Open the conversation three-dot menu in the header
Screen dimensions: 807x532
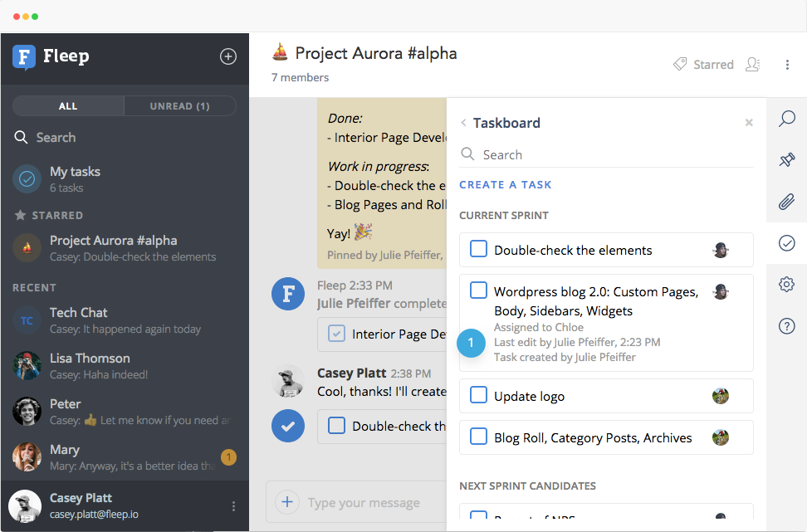click(x=787, y=65)
